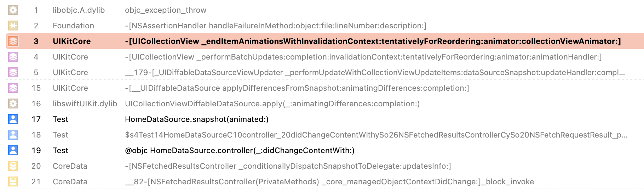Click the UIKitCore layers icon on frame 15
The width and height of the screenshot is (644, 190).
pos(13,88)
